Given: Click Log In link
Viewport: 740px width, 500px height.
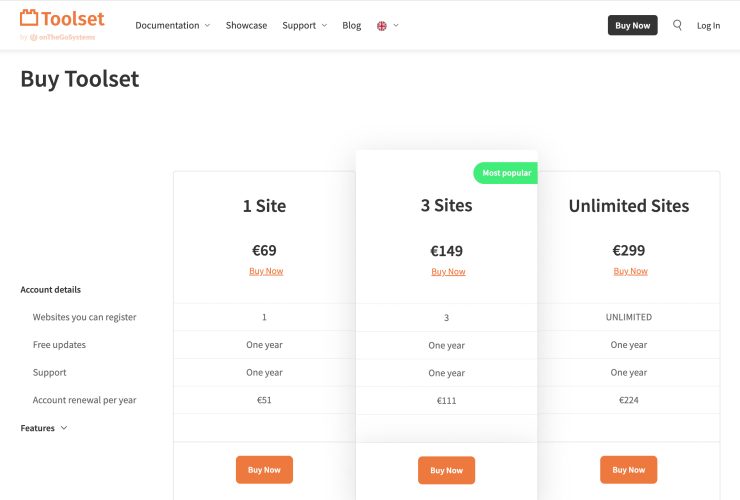Looking at the screenshot, I should (708, 26).
